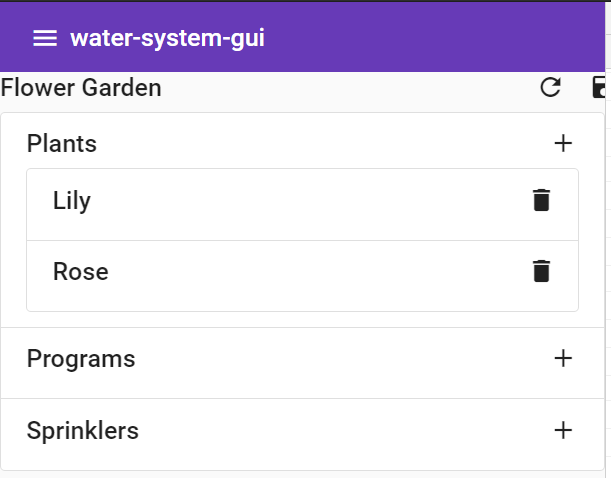611x478 pixels.
Task: Expand the Plants section heading
Action: pyautogui.click(x=62, y=144)
